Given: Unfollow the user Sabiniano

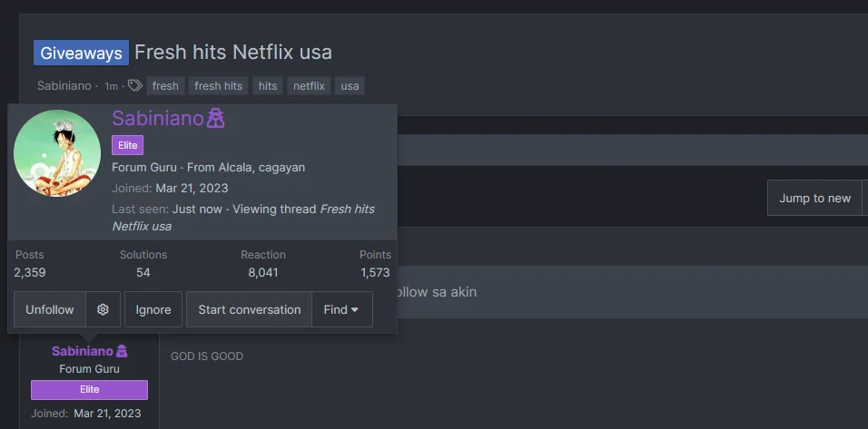Looking at the screenshot, I should 50,309.
